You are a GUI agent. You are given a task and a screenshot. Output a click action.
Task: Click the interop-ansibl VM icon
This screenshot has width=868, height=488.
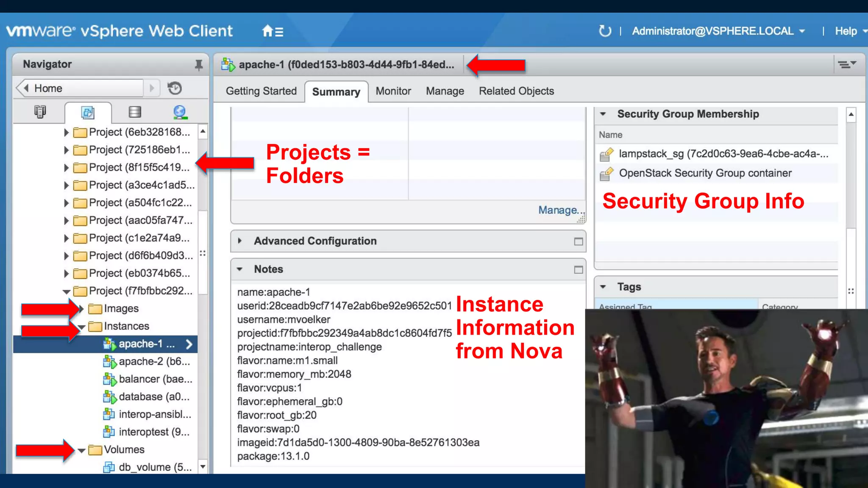[109, 414]
